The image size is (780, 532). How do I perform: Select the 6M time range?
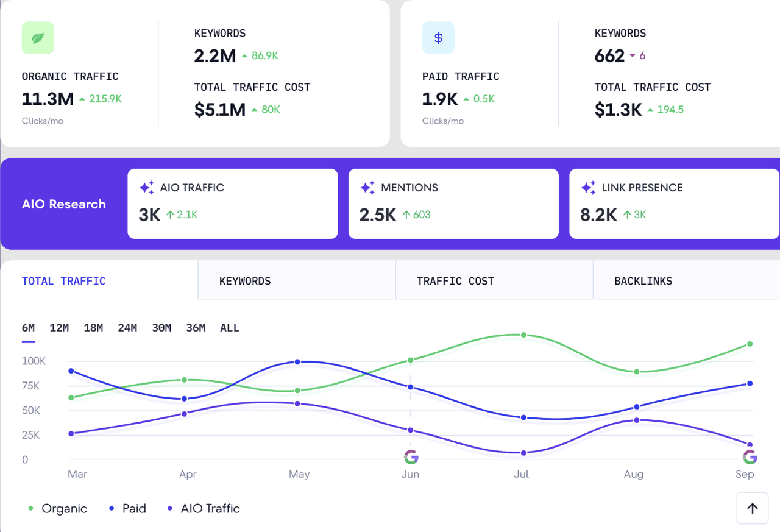(x=29, y=328)
